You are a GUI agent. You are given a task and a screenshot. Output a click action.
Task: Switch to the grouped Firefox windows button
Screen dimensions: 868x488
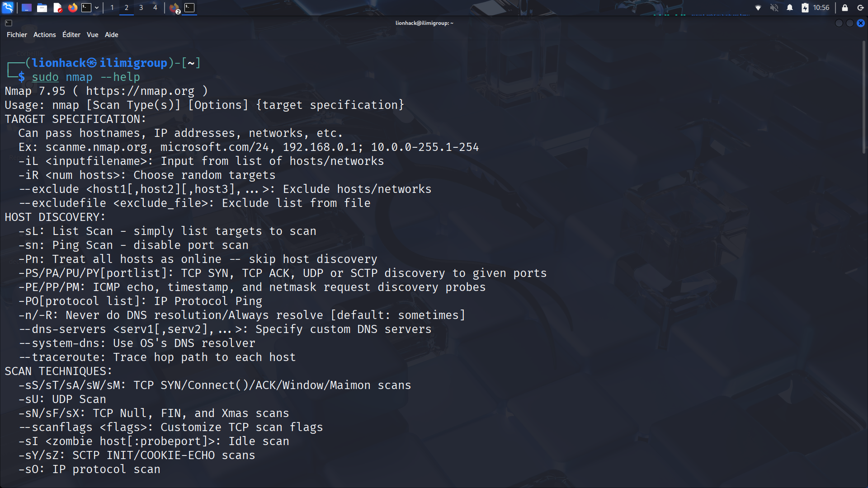click(175, 8)
